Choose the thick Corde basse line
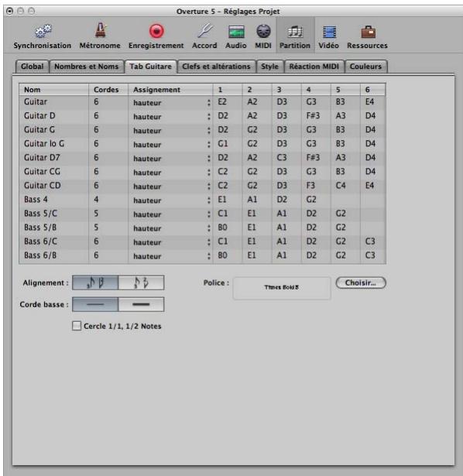 [x=141, y=304]
